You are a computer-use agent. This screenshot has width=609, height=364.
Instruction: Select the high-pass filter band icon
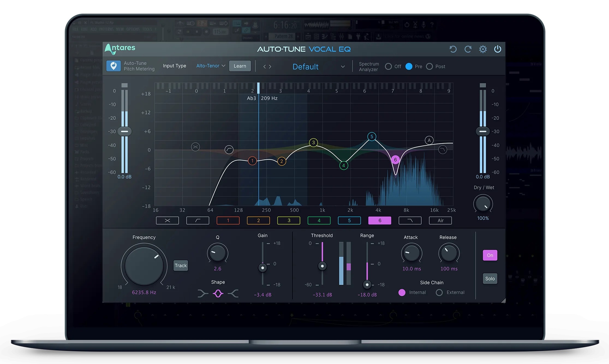[x=198, y=220]
